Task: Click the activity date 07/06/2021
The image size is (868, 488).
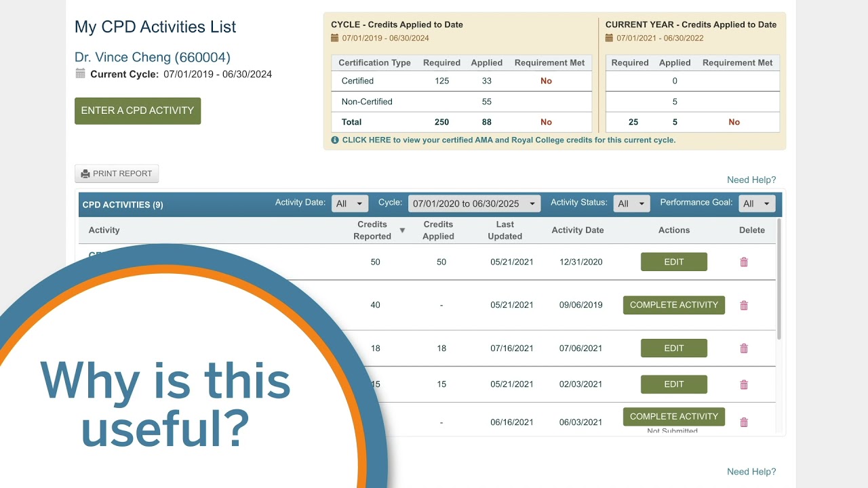Action: coord(580,348)
